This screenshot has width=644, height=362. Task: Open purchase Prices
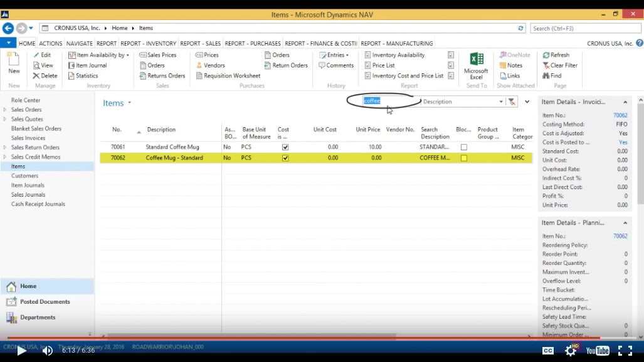tap(207, 55)
